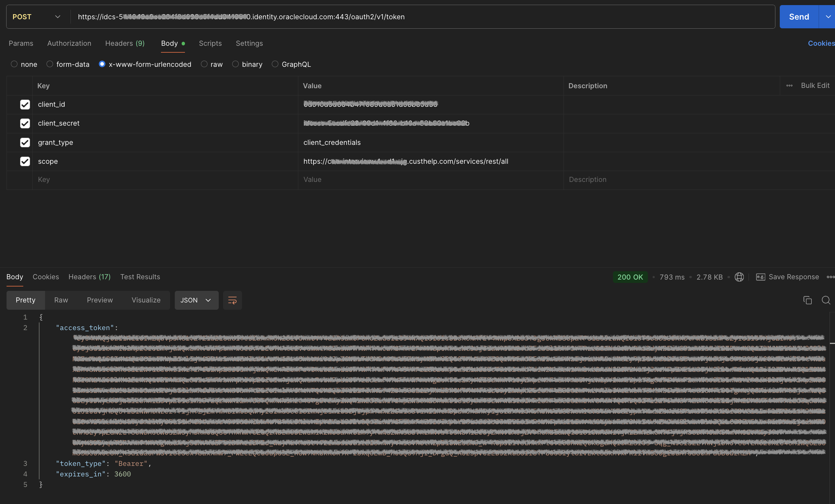Select the GraphQL body type
835x504 pixels.
pos(275,64)
